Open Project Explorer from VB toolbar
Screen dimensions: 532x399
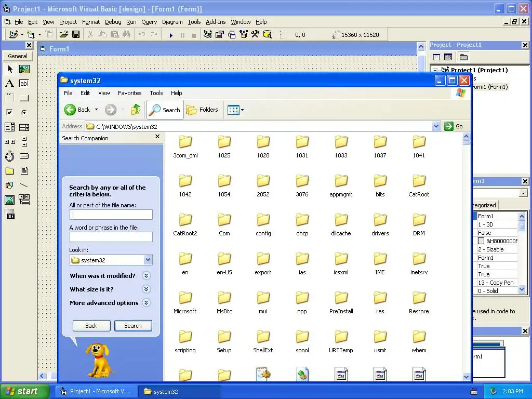(x=208, y=34)
